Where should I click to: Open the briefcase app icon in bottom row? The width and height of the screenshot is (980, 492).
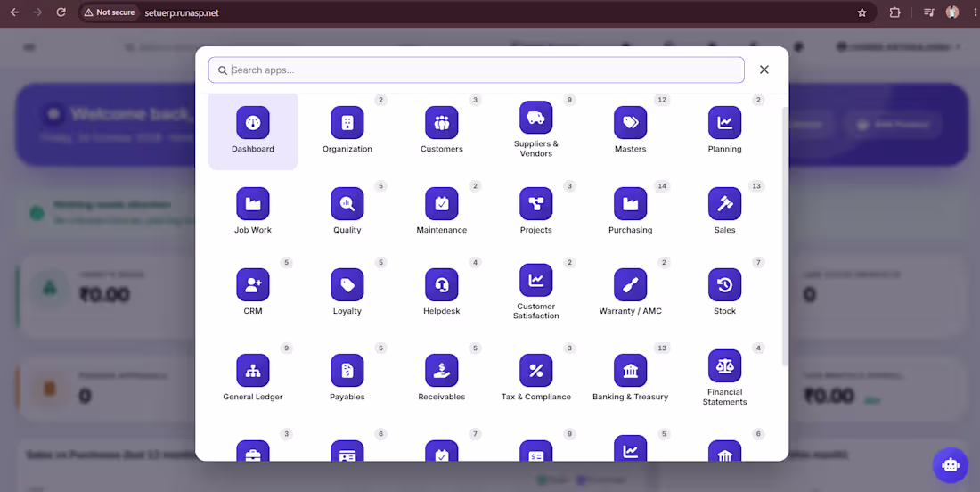pyautogui.click(x=252, y=451)
